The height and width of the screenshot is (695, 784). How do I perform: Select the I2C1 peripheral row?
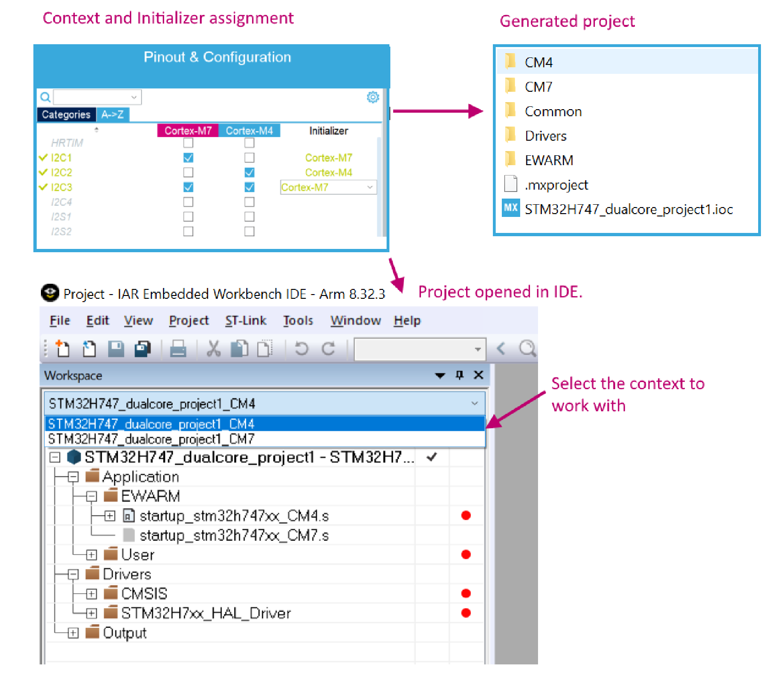tap(61, 158)
